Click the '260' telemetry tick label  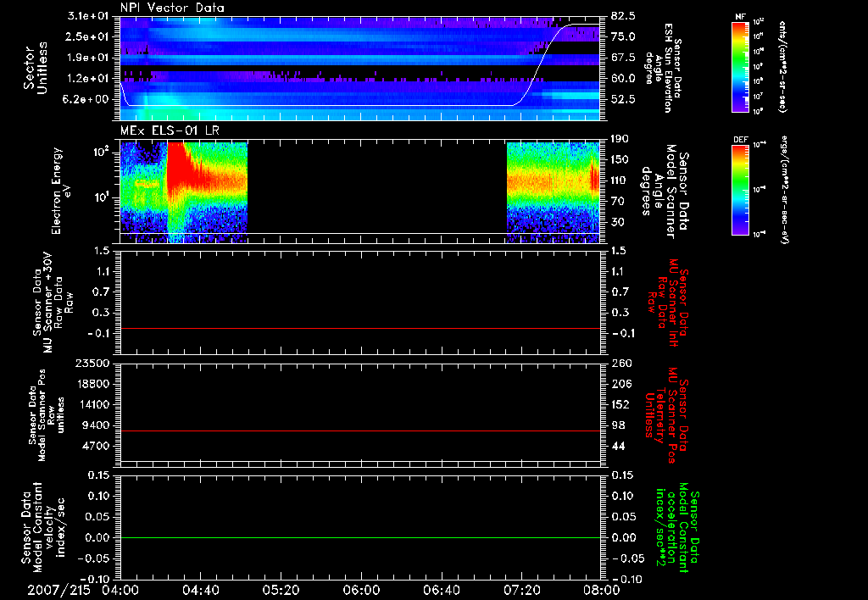(620, 364)
